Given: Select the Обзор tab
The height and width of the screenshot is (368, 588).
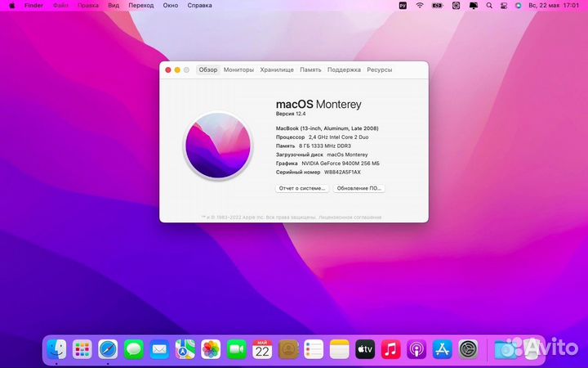Looking at the screenshot, I should pyautogui.click(x=208, y=70).
